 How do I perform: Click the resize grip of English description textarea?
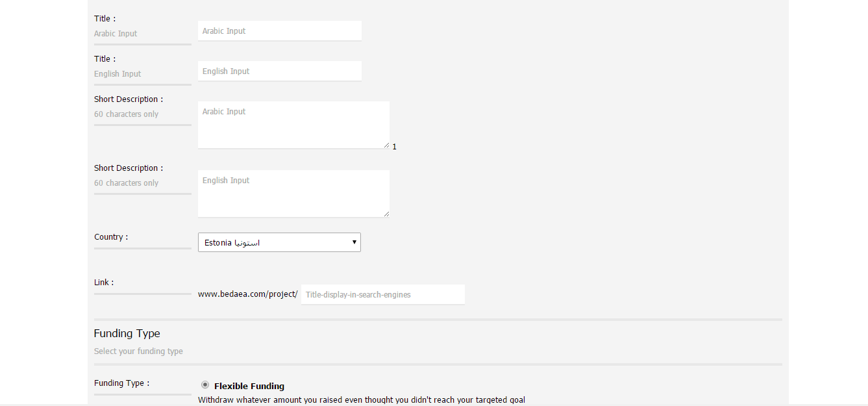point(386,214)
